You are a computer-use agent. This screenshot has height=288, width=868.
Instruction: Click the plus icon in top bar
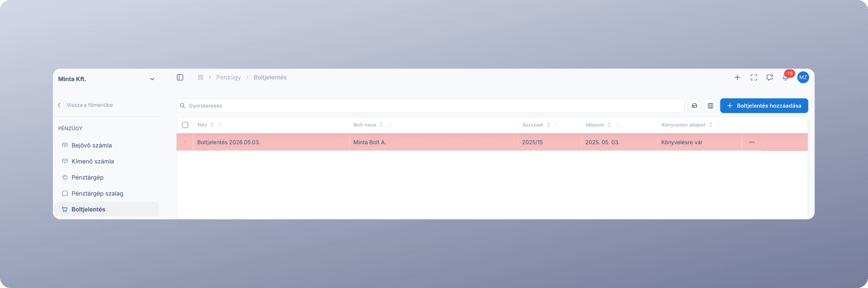click(x=737, y=77)
